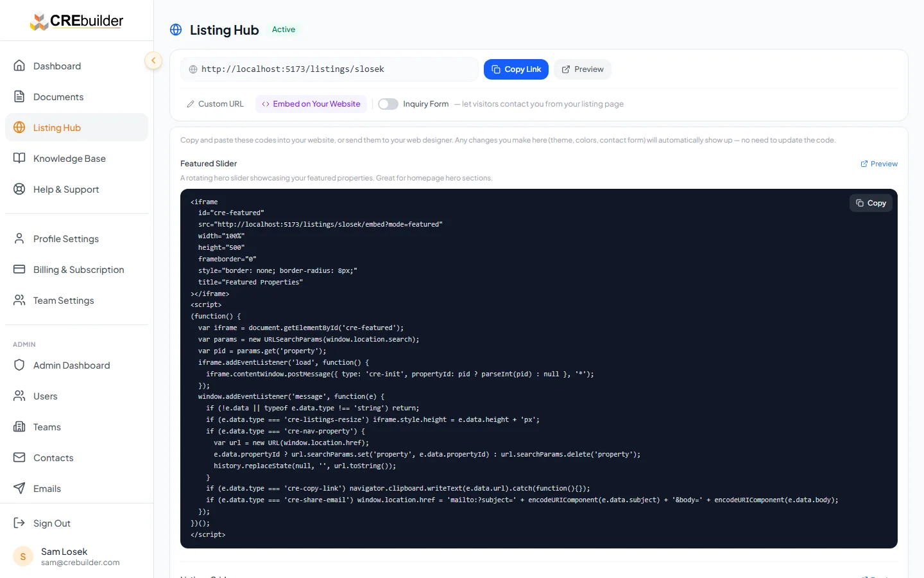Open the Teams admin section

pyautogui.click(x=46, y=426)
